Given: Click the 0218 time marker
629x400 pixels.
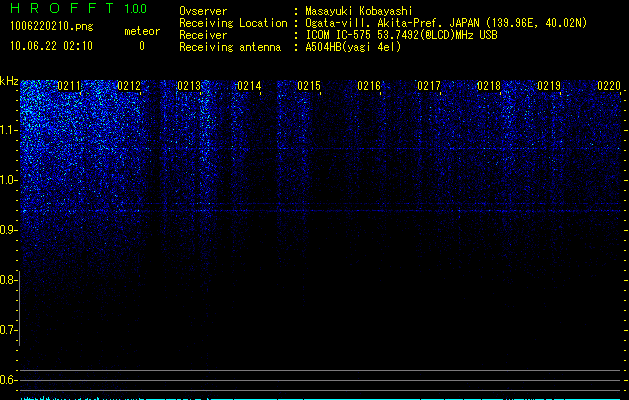Looking at the screenshot, I should click(x=489, y=86).
